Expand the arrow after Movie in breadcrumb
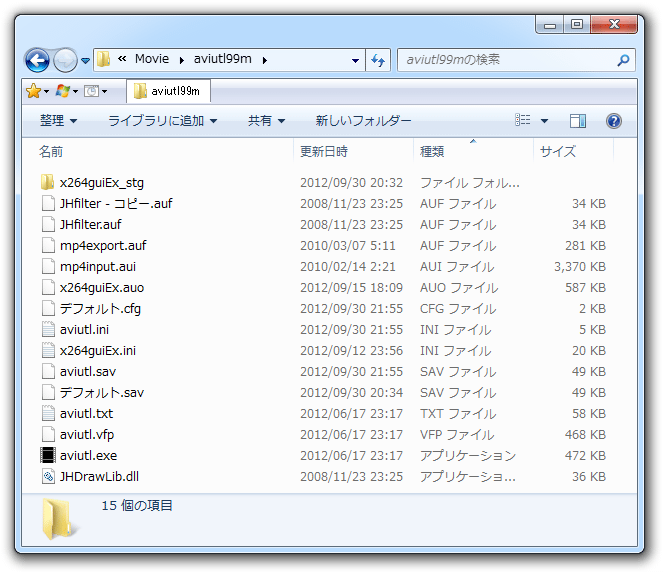The image size is (663, 572). (181, 60)
